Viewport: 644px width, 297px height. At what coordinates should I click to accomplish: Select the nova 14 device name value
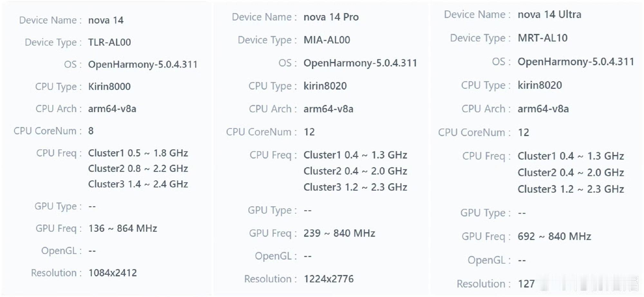(x=106, y=20)
